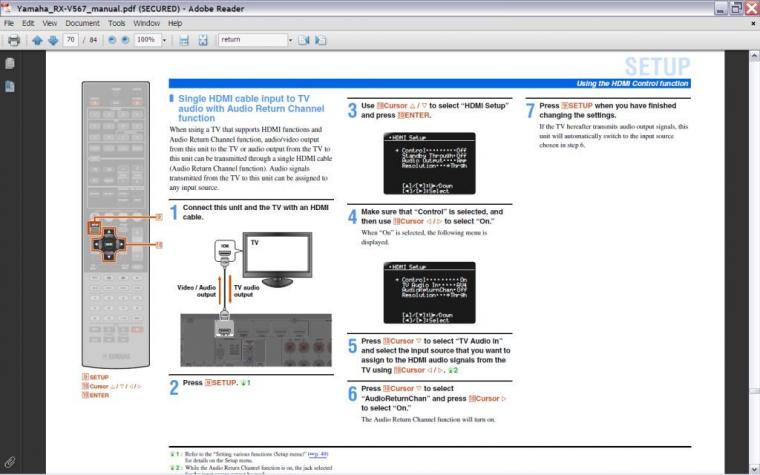
Task: Open the Tools menu
Action: click(116, 23)
